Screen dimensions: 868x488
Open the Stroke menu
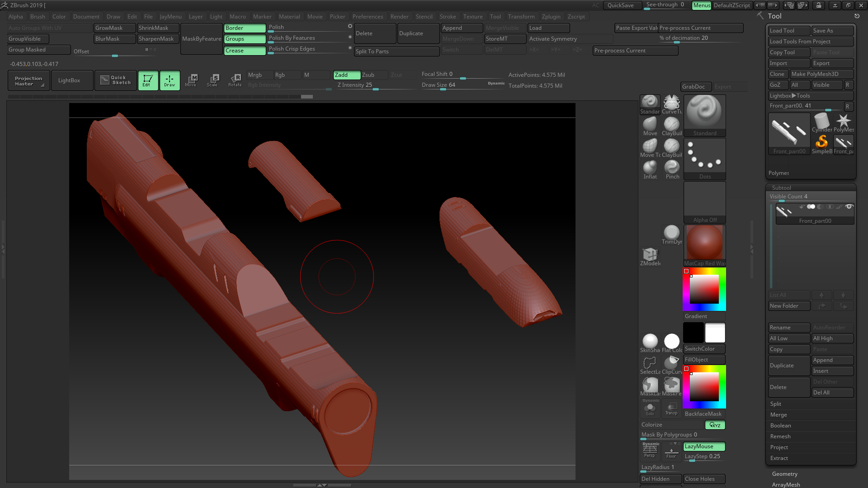(x=448, y=16)
